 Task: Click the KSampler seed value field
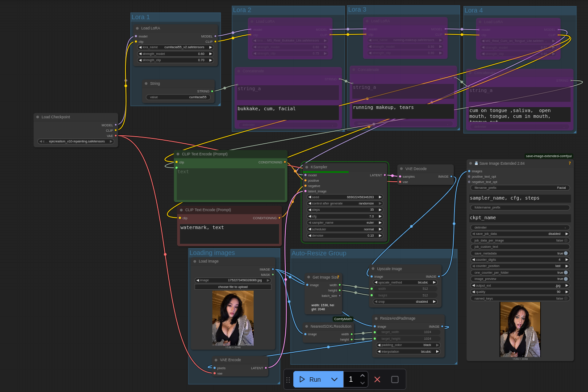point(345,197)
